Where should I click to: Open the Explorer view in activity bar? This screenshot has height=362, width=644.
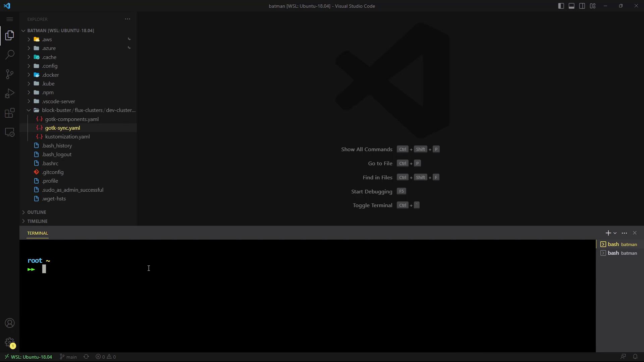10,35
